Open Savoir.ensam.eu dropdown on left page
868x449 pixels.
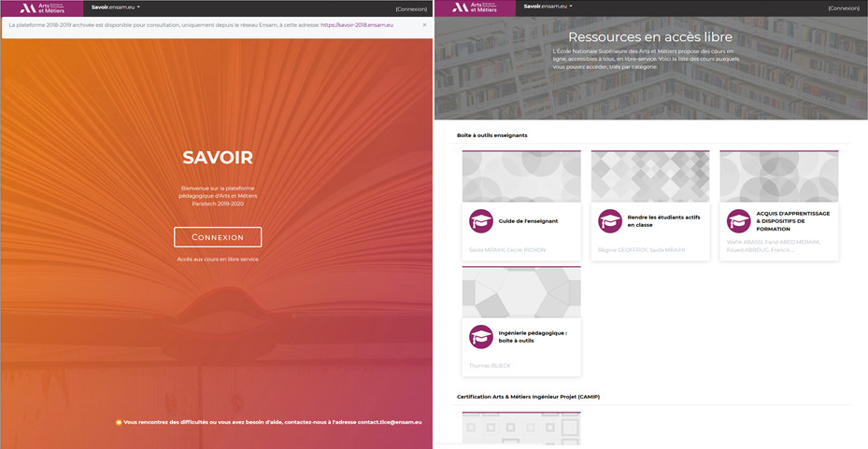(x=116, y=7)
